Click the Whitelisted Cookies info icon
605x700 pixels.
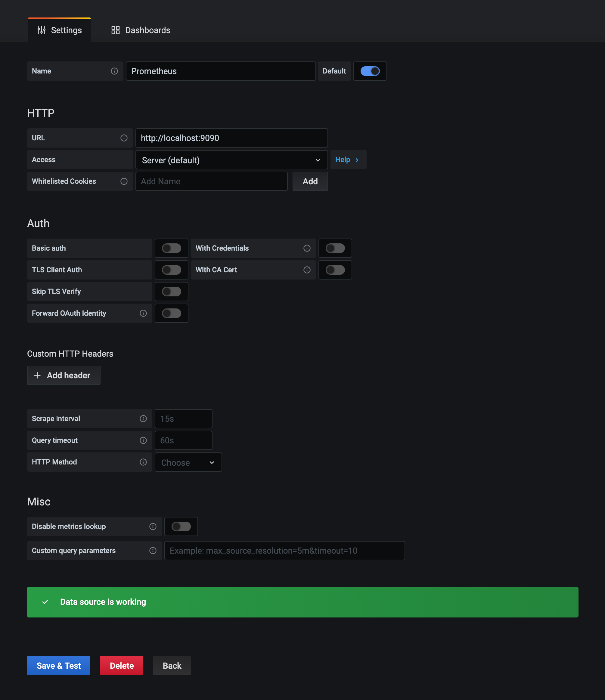click(x=124, y=181)
